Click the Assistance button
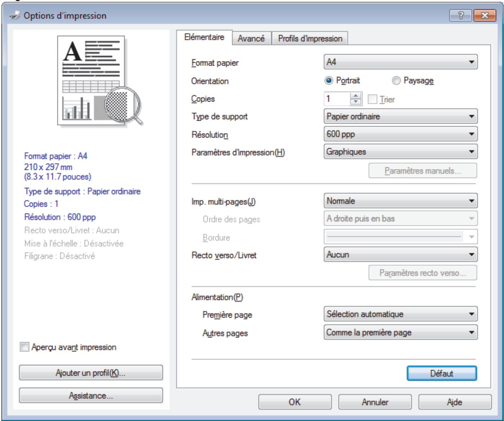Viewport: 504px width, 421px height. tap(91, 396)
